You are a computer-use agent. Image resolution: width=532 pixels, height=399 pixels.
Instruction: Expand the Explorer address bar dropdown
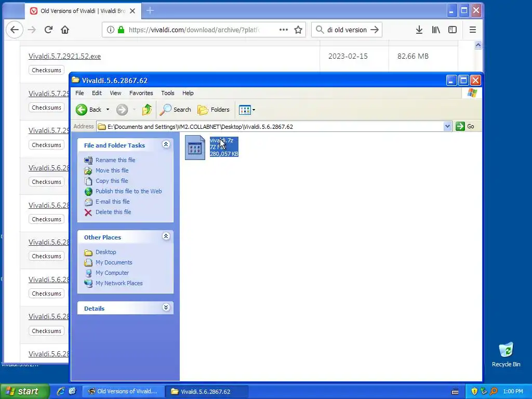pyautogui.click(x=447, y=127)
